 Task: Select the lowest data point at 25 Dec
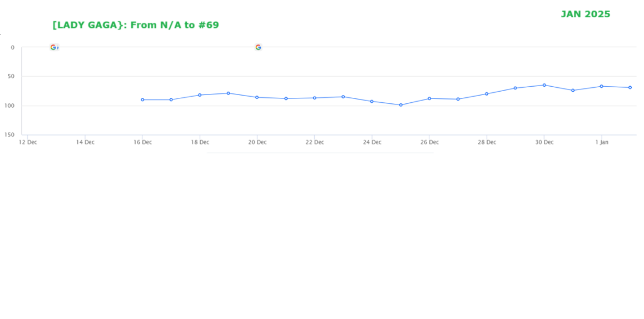401,105
